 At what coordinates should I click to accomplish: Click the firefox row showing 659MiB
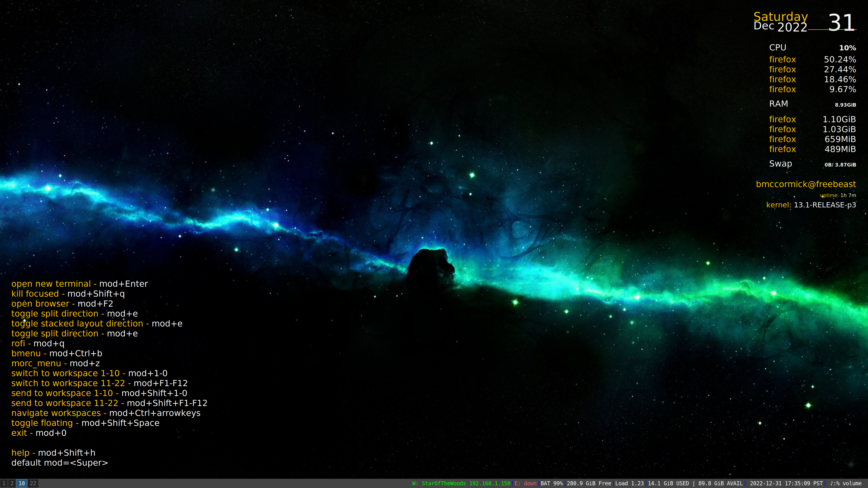[812, 139]
